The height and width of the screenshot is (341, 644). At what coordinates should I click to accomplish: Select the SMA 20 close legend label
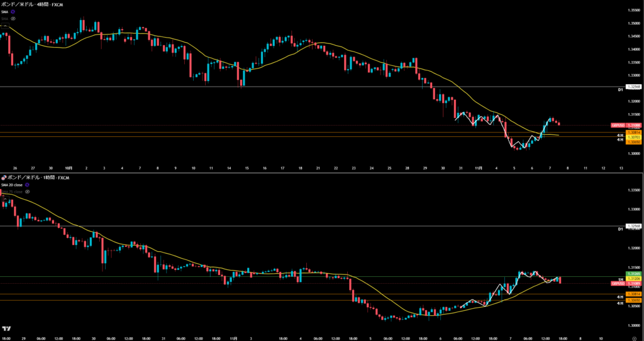tap(11, 186)
